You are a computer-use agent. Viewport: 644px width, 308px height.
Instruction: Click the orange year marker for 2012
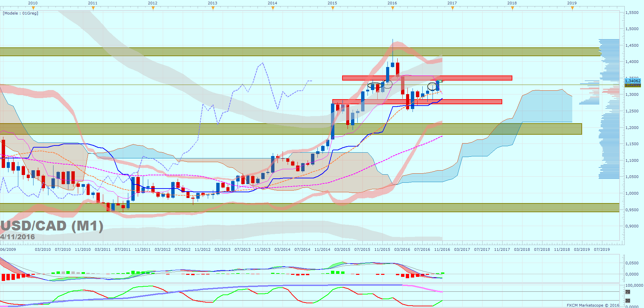(153, 8)
